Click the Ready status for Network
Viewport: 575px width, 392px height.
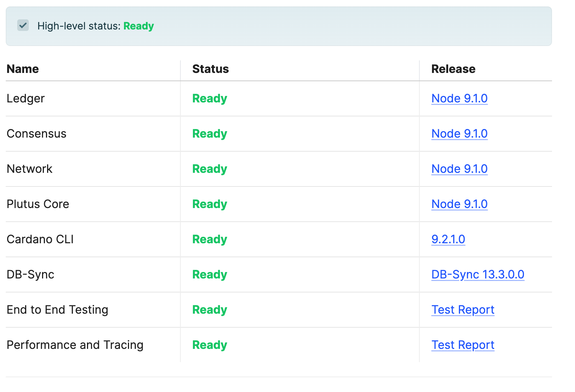(210, 169)
